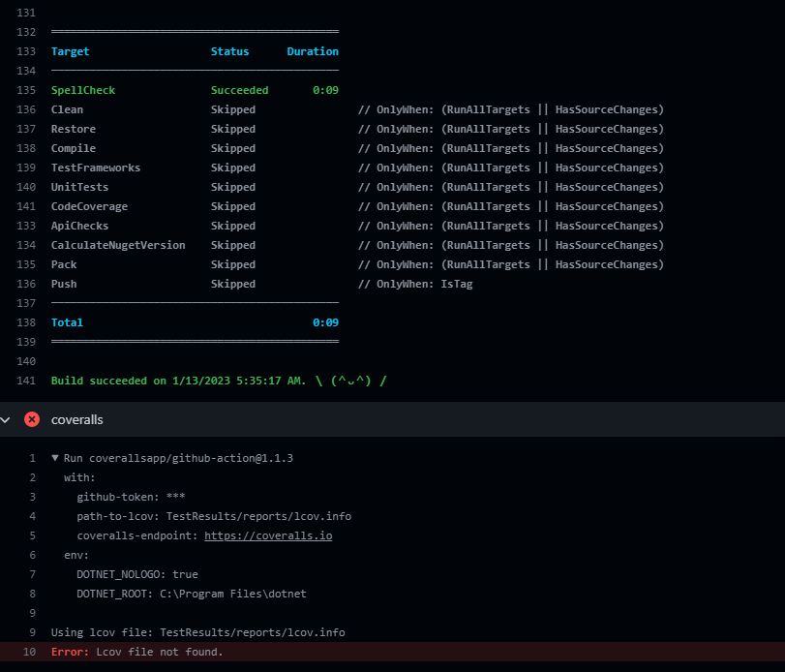
Task: Click line number 4 beside path-to-lcov
Action: [33, 516]
